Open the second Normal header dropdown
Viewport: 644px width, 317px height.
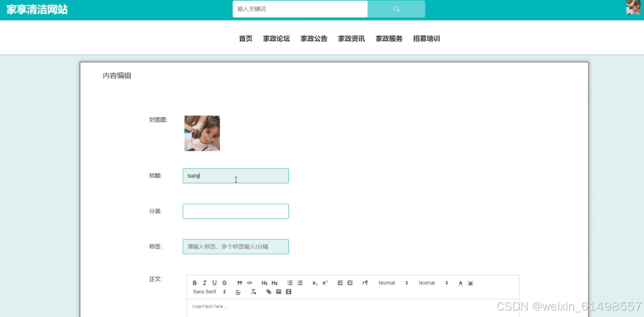[433, 283]
